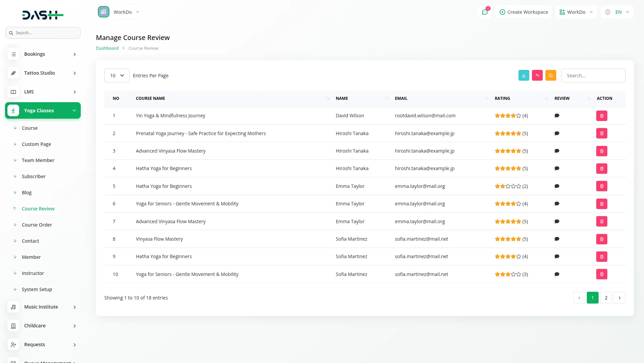644x363 pixels.
Task: Click the Create Workspace button
Action: tap(524, 12)
